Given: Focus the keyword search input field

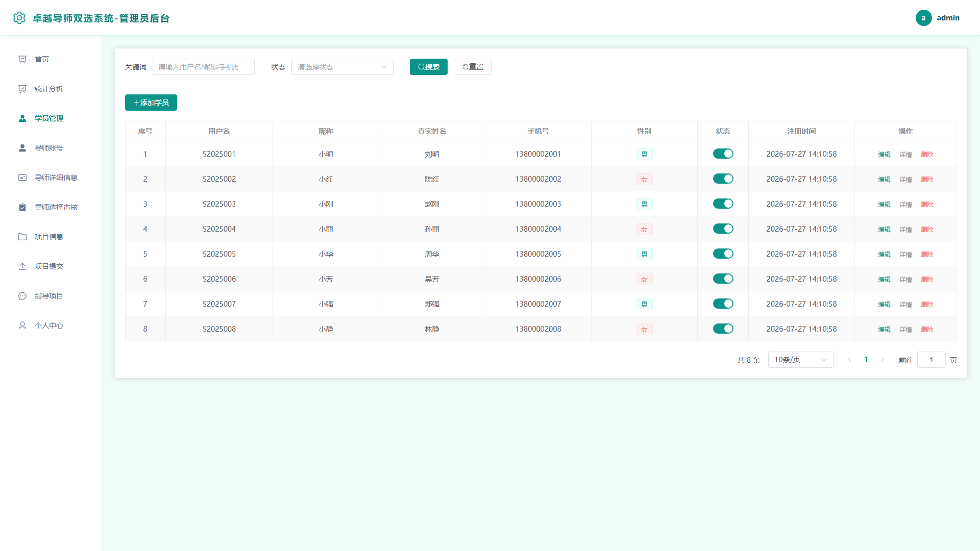Looking at the screenshot, I should (203, 67).
